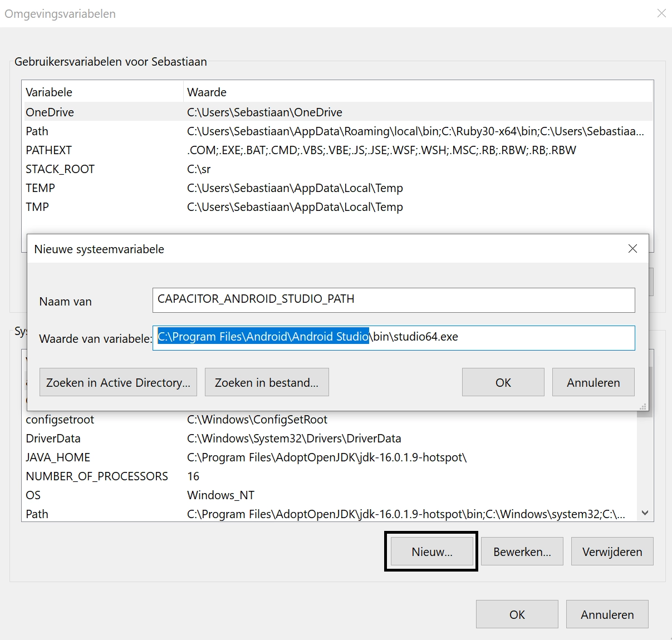Image resolution: width=672 pixels, height=640 pixels.
Task: Cancel the new system variable dialog
Action: (593, 382)
